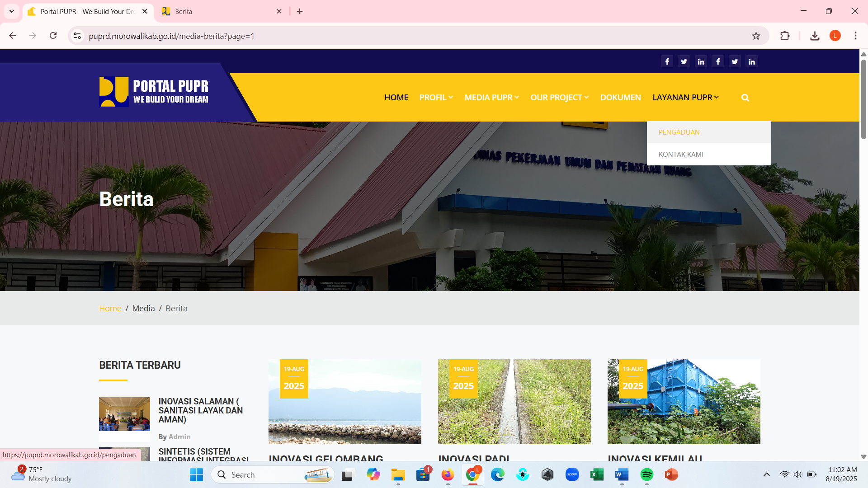Expand the OUR PROJECT dropdown menu
This screenshot has height=488, width=868.
pyautogui.click(x=559, y=98)
